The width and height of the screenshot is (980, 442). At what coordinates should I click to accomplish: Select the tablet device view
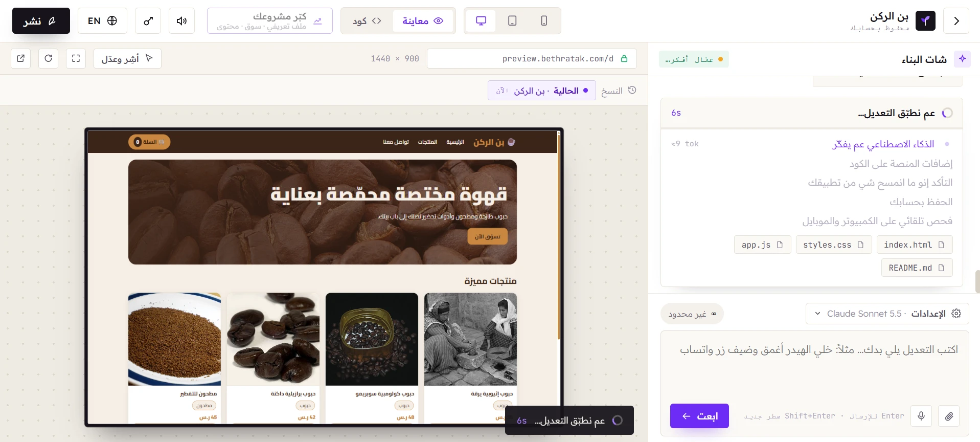click(x=512, y=21)
